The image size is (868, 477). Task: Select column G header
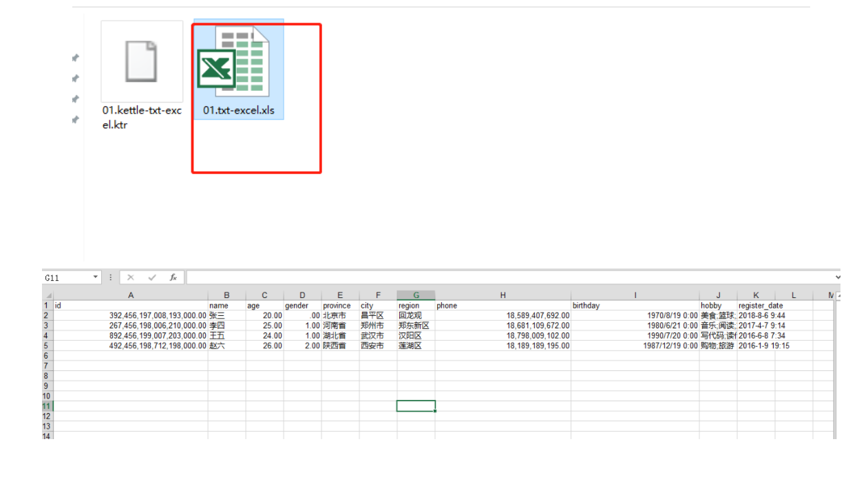point(416,295)
